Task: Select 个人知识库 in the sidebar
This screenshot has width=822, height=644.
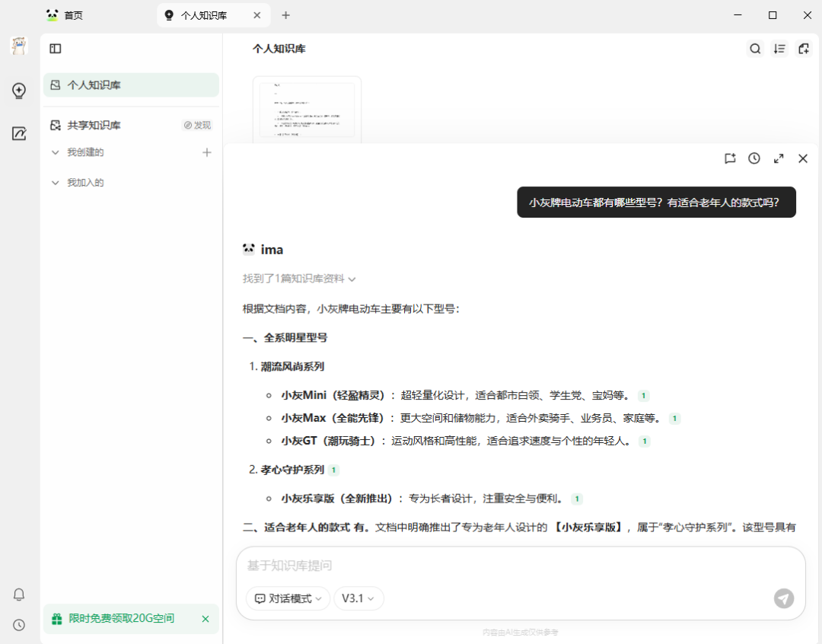Action: click(x=131, y=85)
